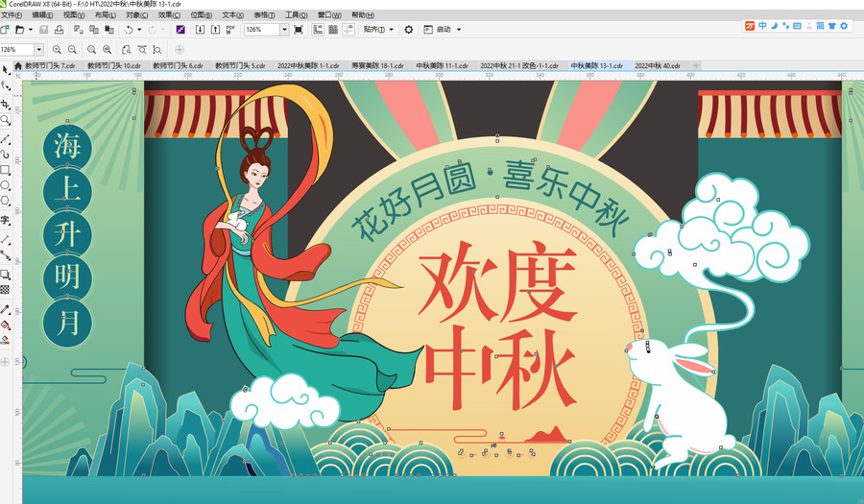The image size is (864, 504).
Task: Toggle the Show grid button
Action: point(333,29)
